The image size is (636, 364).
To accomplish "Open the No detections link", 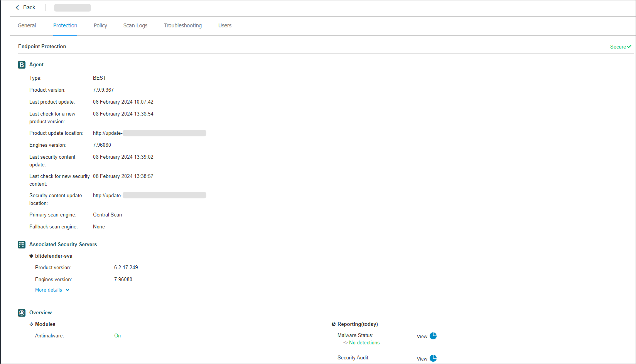I will [x=364, y=342].
